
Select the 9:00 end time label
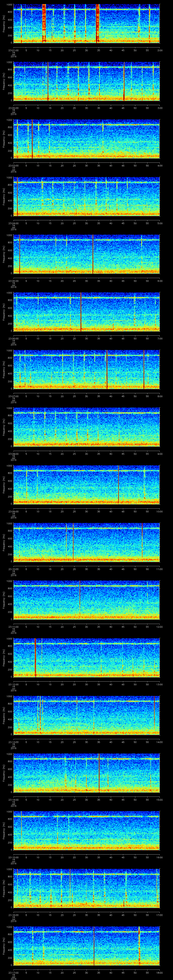point(160,454)
